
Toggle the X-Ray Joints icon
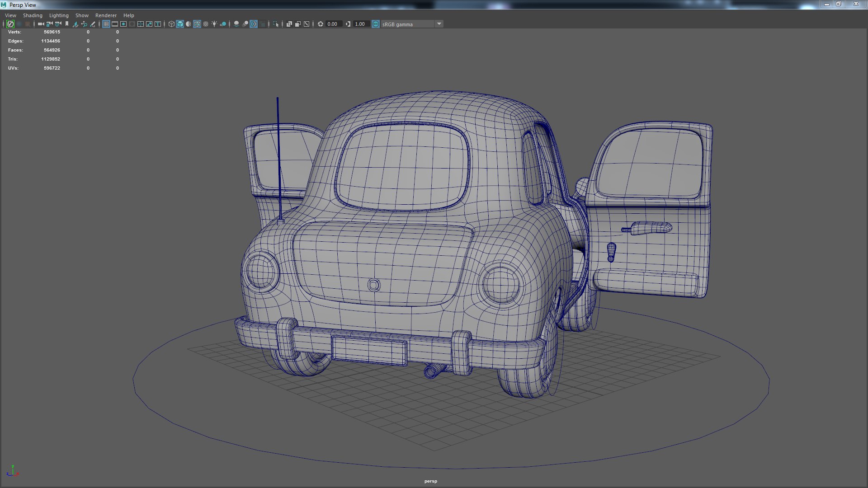tap(307, 24)
